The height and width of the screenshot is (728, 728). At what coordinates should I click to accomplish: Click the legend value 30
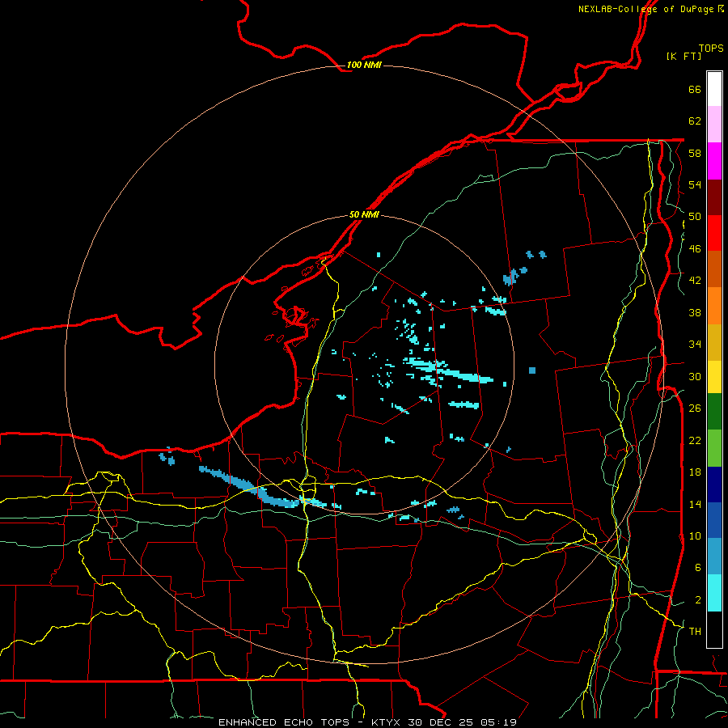(695, 376)
